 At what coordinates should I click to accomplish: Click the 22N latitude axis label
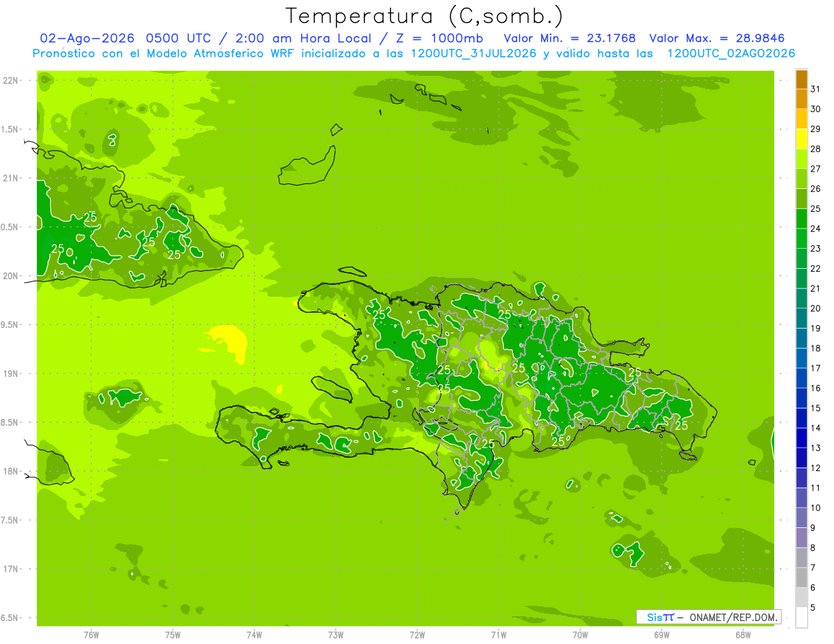[12, 81]
